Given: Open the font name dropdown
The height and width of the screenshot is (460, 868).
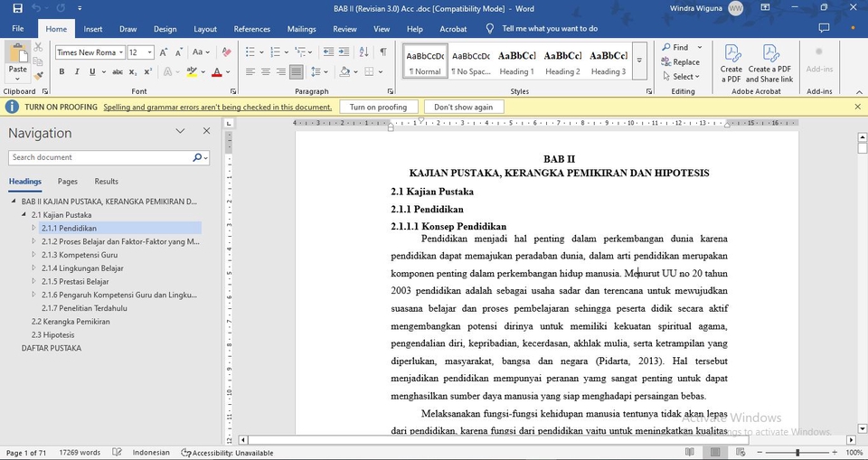Looking at the screenshot, I should 120,52.
